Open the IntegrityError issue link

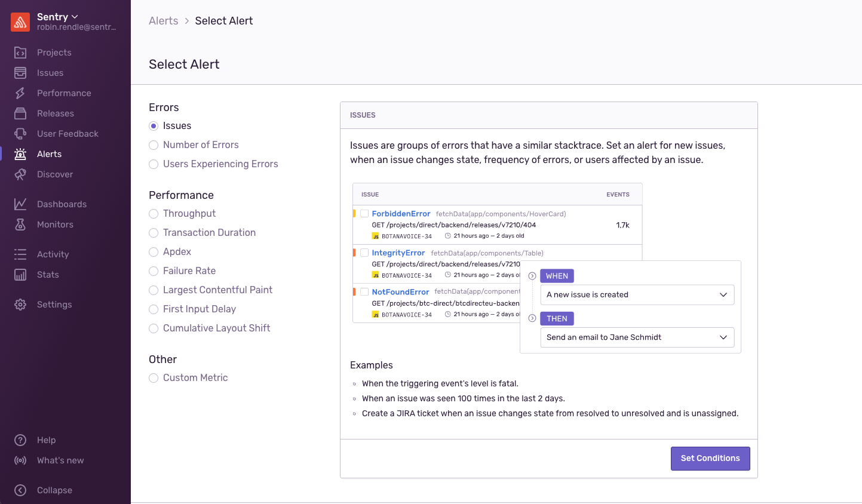398,253
